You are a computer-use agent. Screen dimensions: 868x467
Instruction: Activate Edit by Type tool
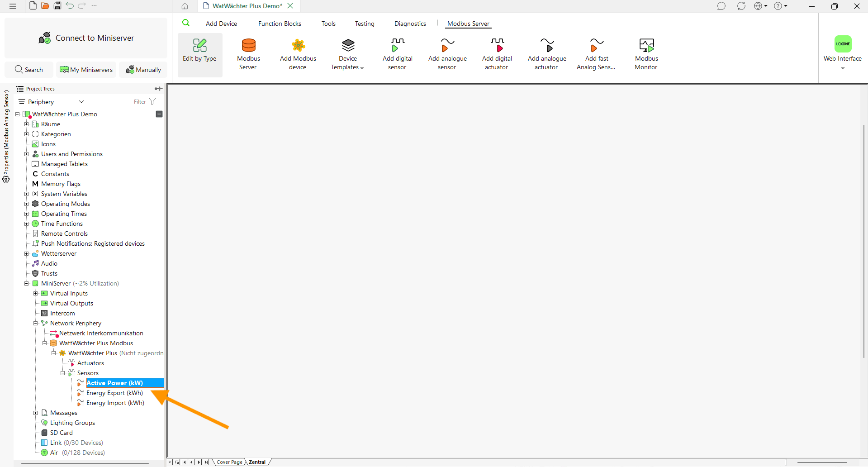(x=199, y=55)
